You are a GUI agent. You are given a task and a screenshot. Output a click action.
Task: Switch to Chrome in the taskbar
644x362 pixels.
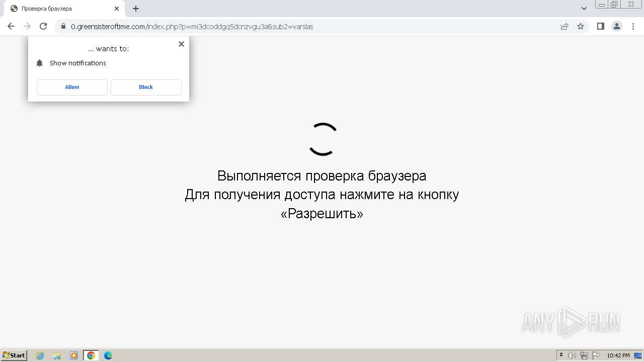(x=91, y=355)
